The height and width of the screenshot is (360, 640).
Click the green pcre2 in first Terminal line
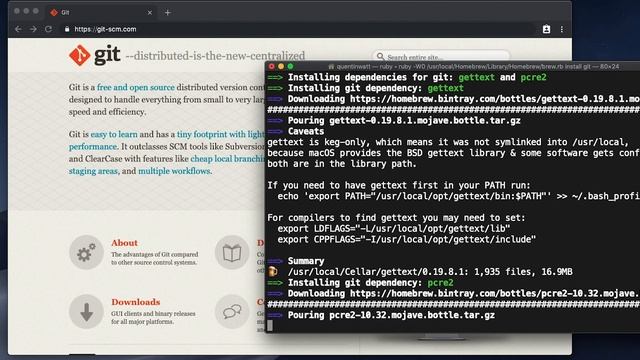(533, 78)
